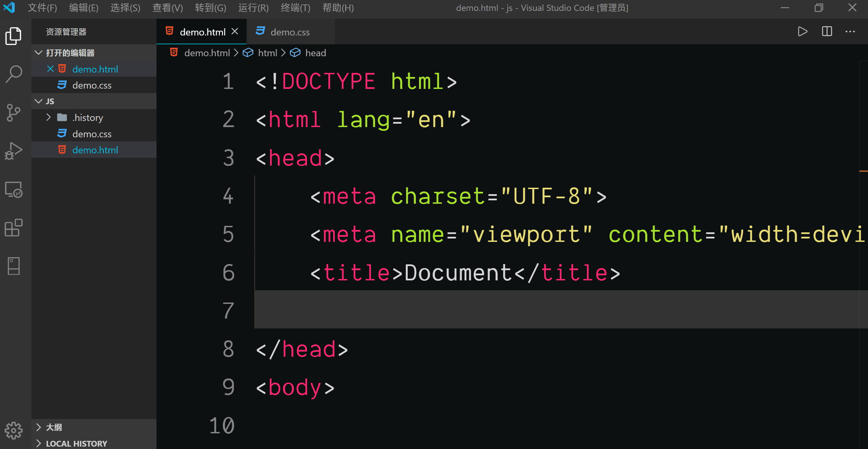Open the Run and Debug view

click(x=14, y=151)
